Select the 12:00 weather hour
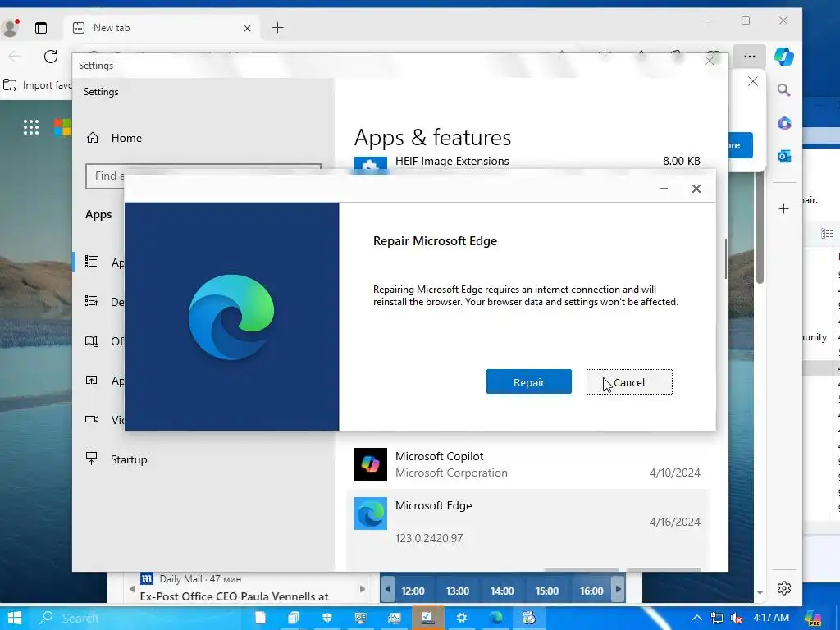Screen dimensions: 840x630 tap(413, 591)
